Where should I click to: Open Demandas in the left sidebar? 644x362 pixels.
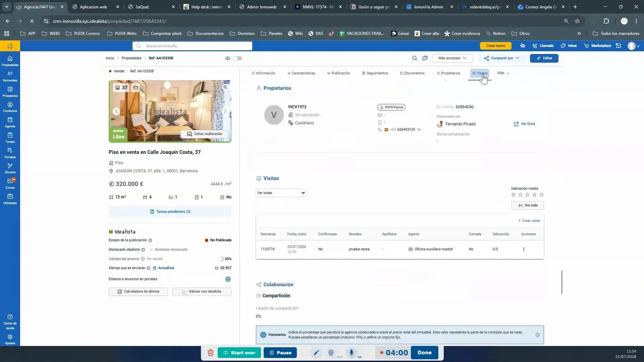(10, 76)
